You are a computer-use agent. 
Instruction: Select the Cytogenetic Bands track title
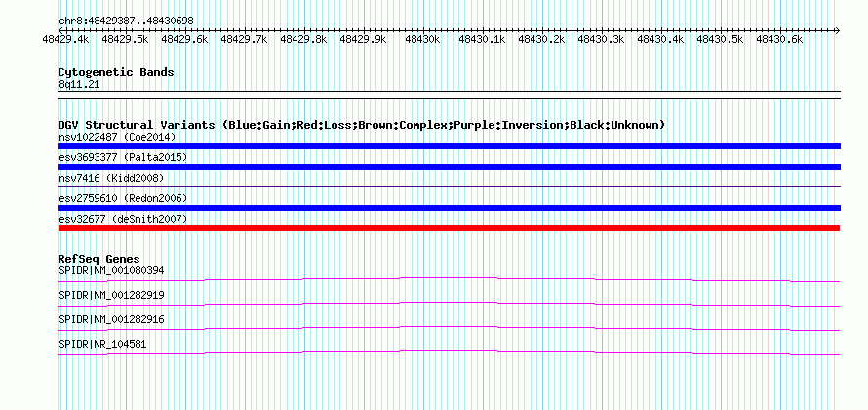116,72
